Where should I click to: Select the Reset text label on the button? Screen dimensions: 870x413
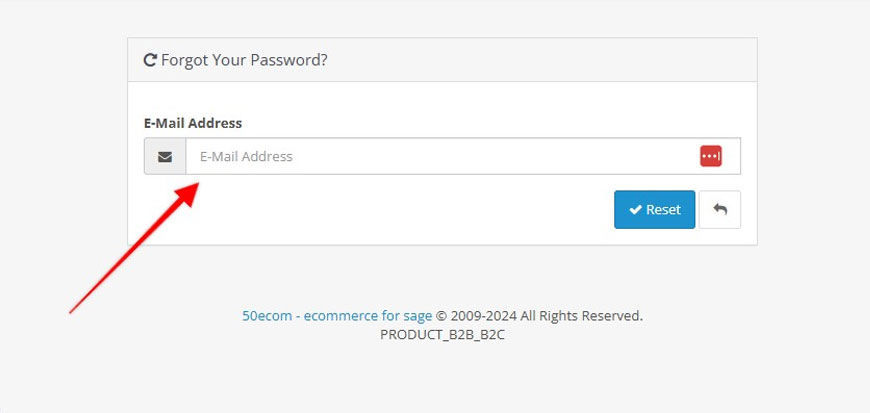coord(663,210)
